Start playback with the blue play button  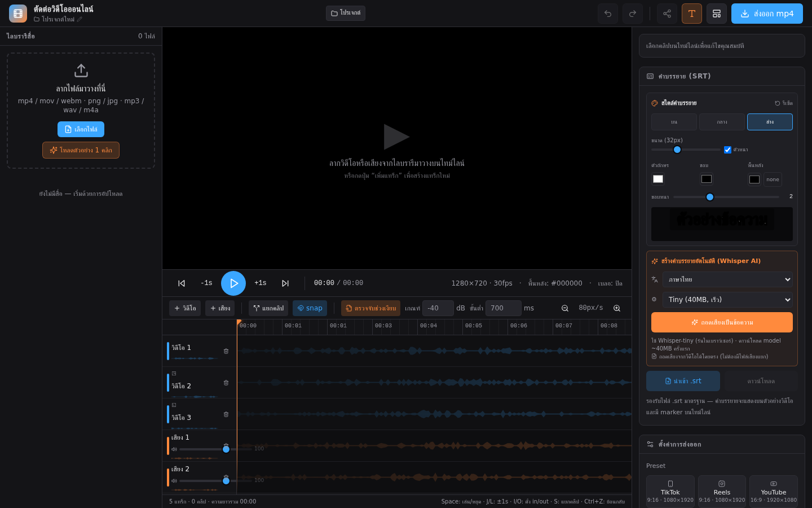tap(233, 283)
